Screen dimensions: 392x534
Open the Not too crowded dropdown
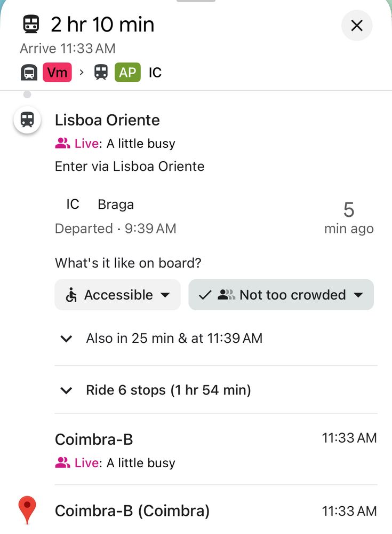click(281, 295)
